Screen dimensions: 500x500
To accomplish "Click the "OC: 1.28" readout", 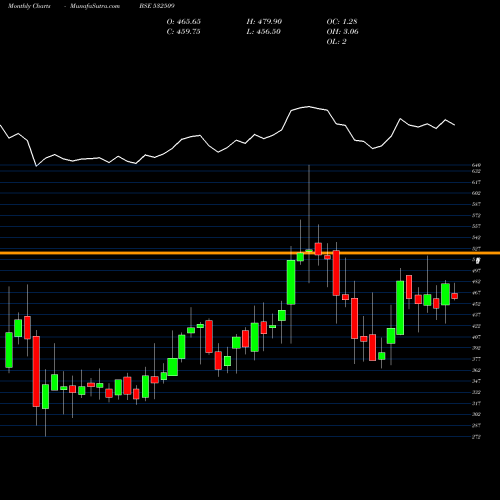I will click(x=342, y=22).
